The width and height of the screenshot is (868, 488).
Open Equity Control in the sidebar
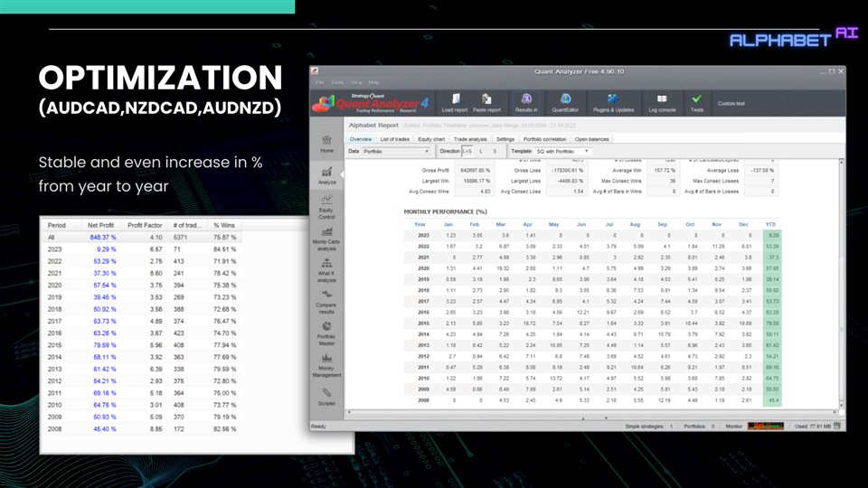[326, 207]
